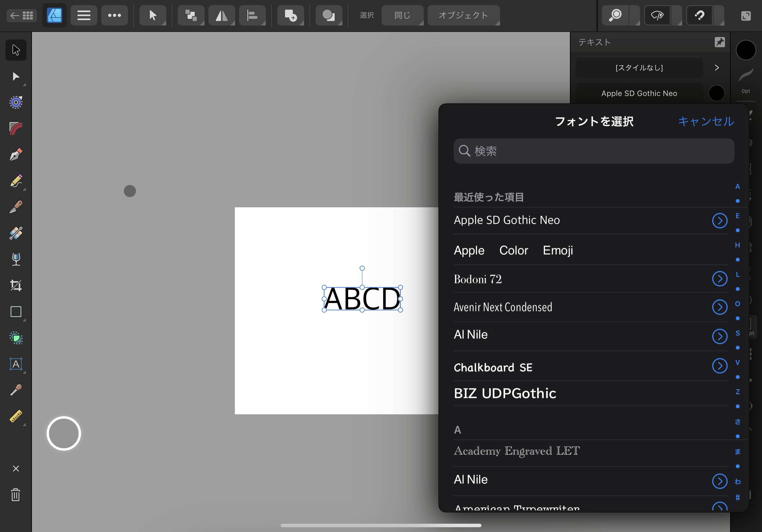This screenshot has width=762, height=532.
Task: Expand Bodoni 72 font styles
Action: (720, 279)
